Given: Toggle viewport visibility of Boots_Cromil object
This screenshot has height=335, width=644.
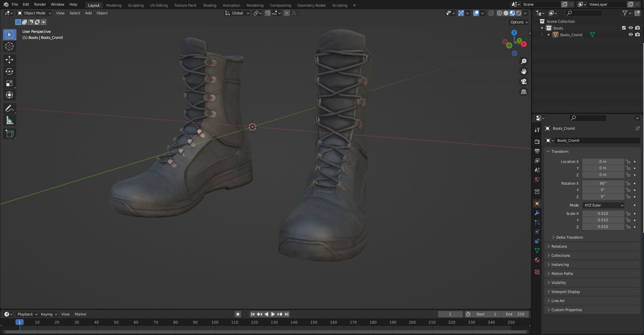Looking at the screenshot, I should coord(631,34).
